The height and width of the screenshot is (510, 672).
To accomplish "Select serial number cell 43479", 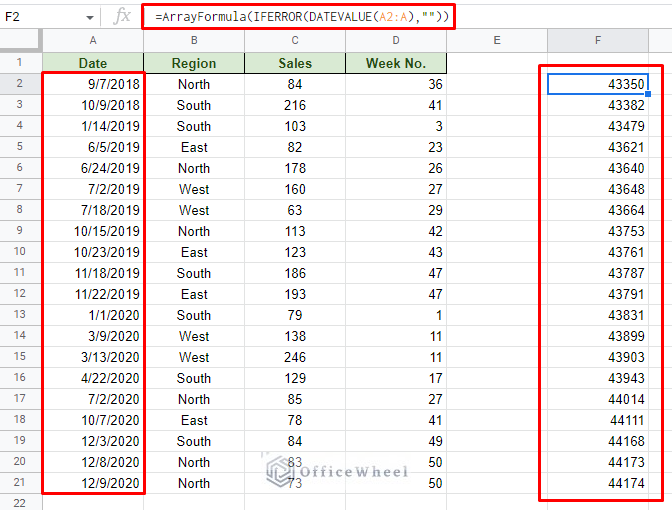I will 598,126.
